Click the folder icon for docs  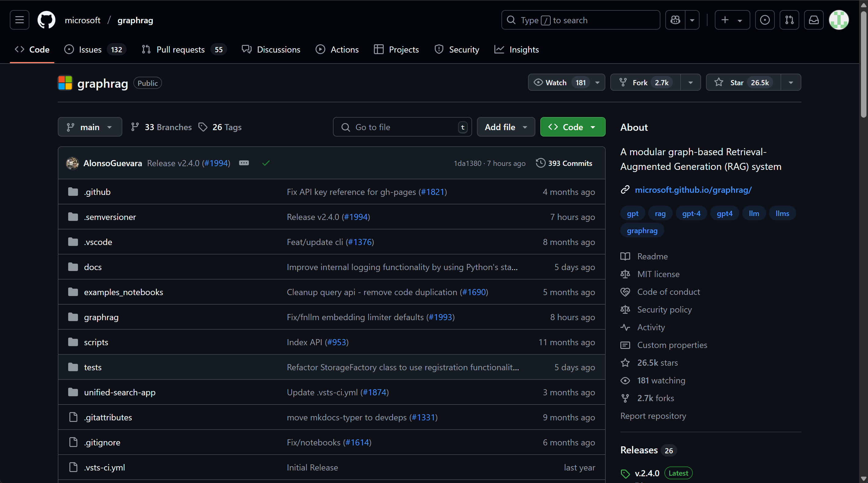(x=73, y=267)
